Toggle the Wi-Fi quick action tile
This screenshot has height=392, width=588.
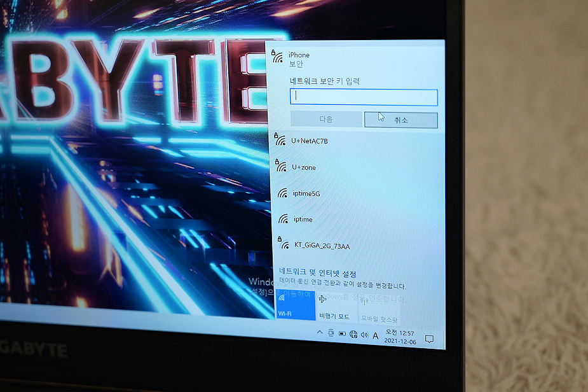tap(296, 305)
